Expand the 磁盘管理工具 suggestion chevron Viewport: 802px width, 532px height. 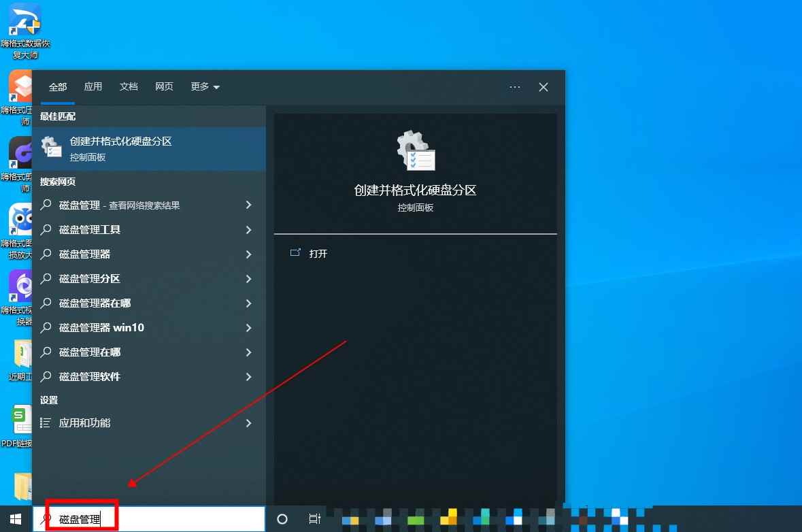point(248,229)
